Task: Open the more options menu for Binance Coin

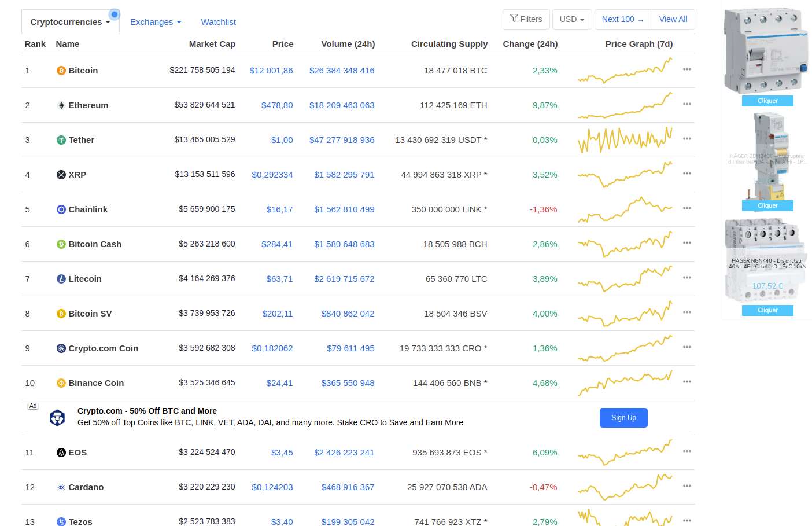Action: 687,382
